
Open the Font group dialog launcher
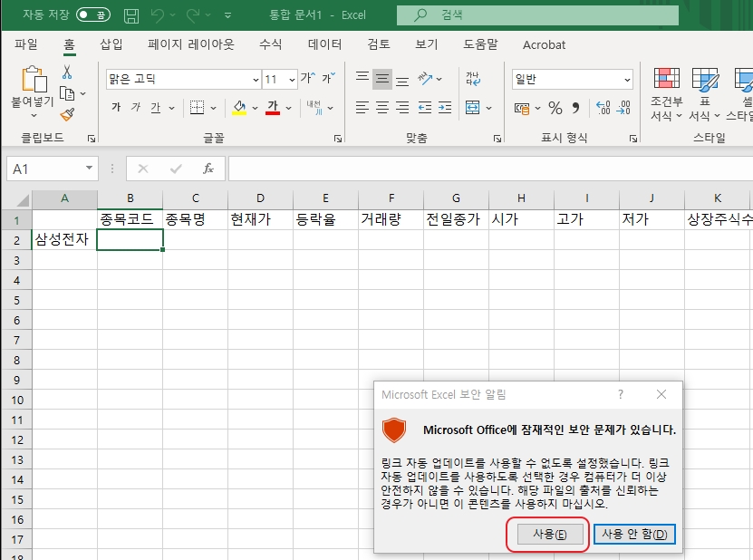coord(338,139)
